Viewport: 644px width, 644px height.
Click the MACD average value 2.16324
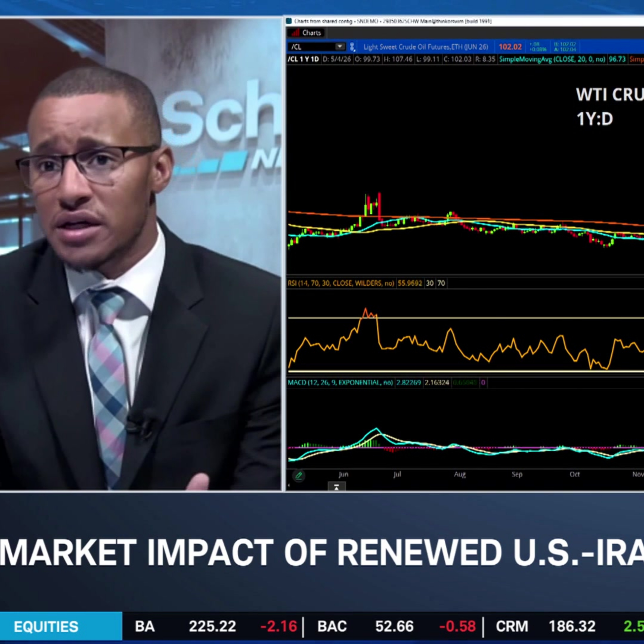437,383
